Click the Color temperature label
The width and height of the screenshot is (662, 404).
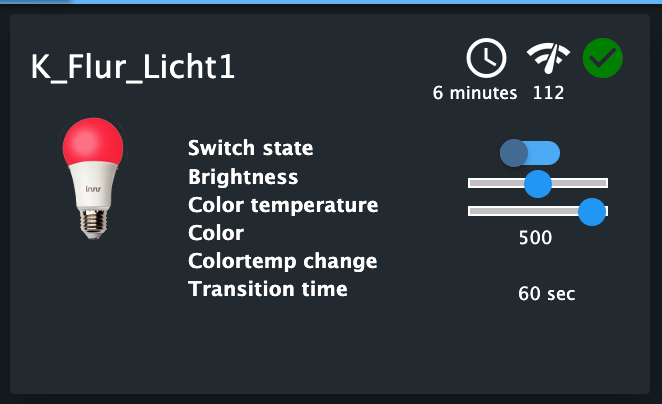(x=283, y=205)
